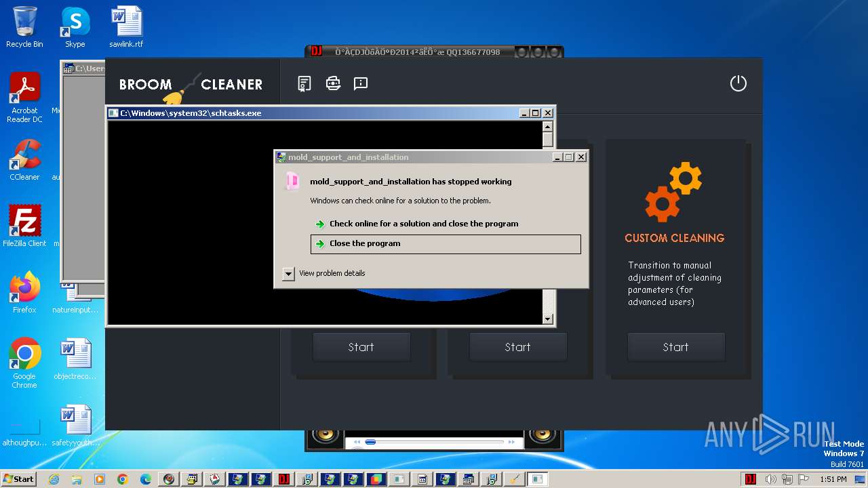Image resolution: width=868 pixels, height=488 pixels.
Task: Switch to the DJ player taskbar button
Action: point(283,479)
